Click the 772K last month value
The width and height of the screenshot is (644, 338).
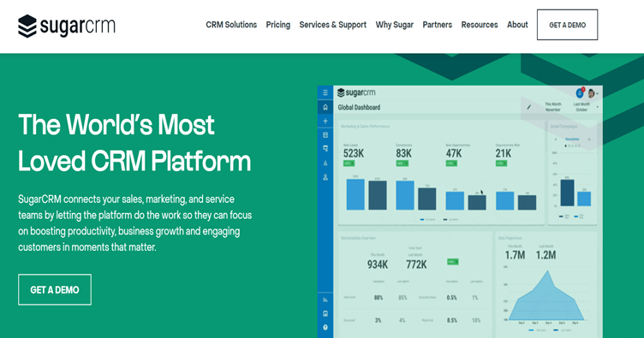(416, 264)
